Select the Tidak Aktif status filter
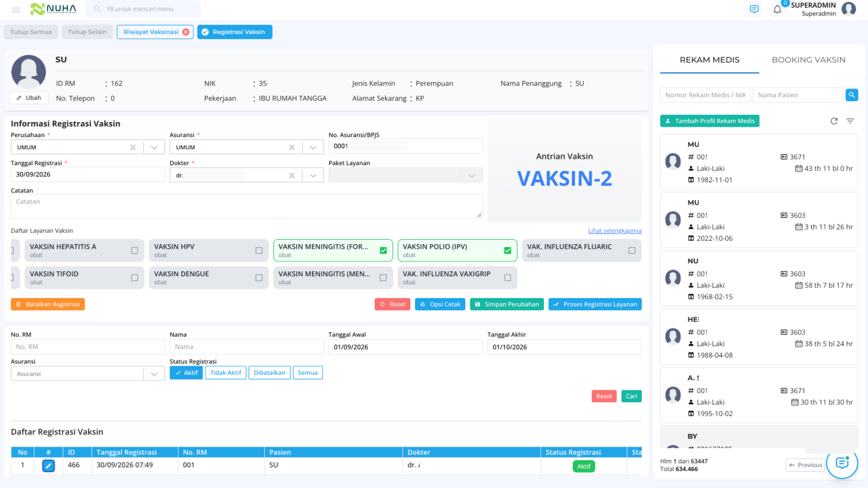Viewport: 868px width, 488px height. pyautogui.click(x=226, y=373)
